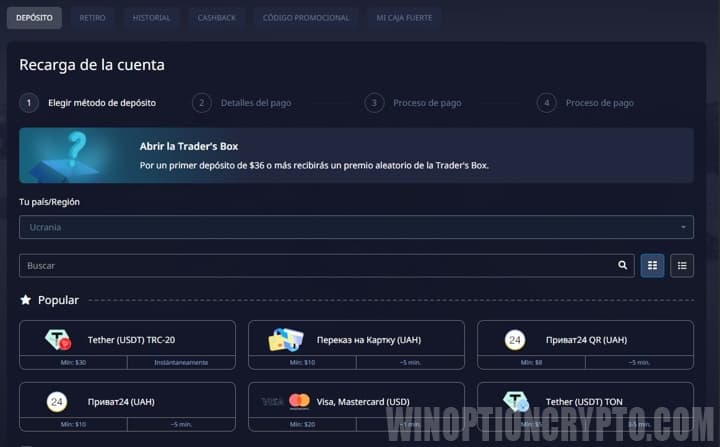Click the Приват24 QR round icon

click(515, 340)
